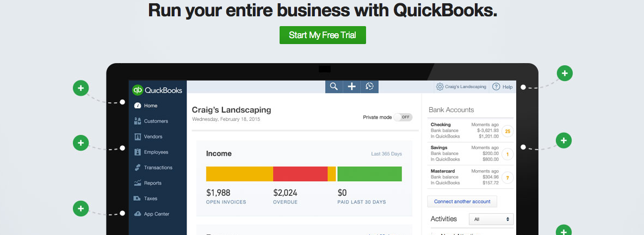Click the red Overdue income bar segment
This screenshot has width=644, height=235.
(300, 174)
